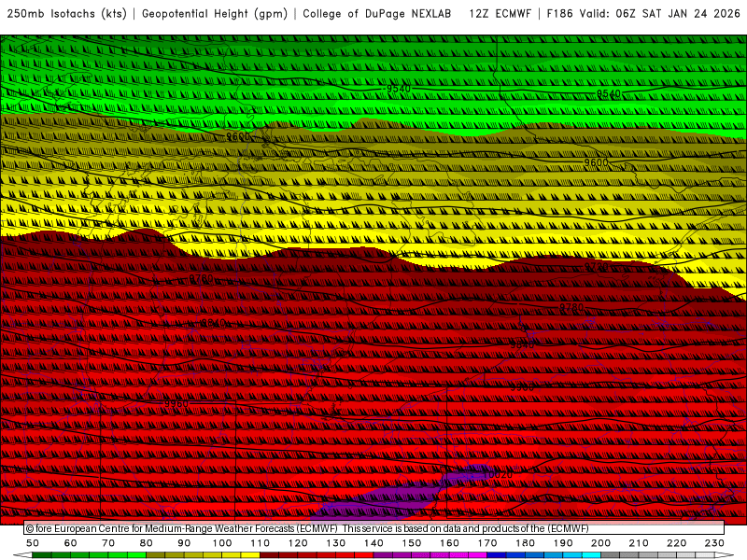The height and width of the screenshot is (560, 747).
Task: Click the 50 kts legend label
Action: [33, 543]
